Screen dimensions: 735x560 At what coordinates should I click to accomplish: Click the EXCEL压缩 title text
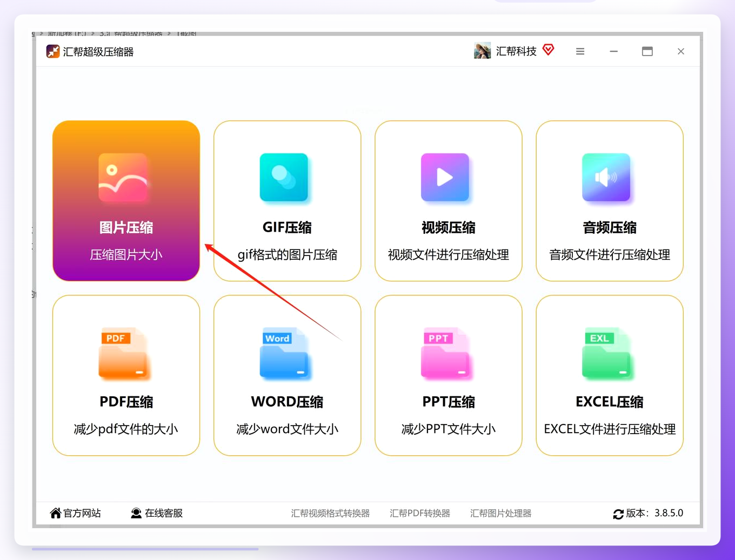[x=610, y=402]
